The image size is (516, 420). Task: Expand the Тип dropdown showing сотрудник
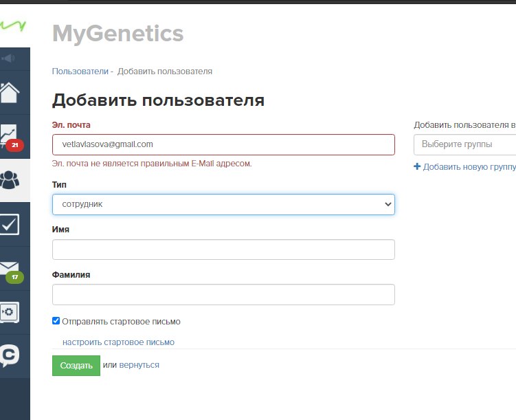click(223, 204)
